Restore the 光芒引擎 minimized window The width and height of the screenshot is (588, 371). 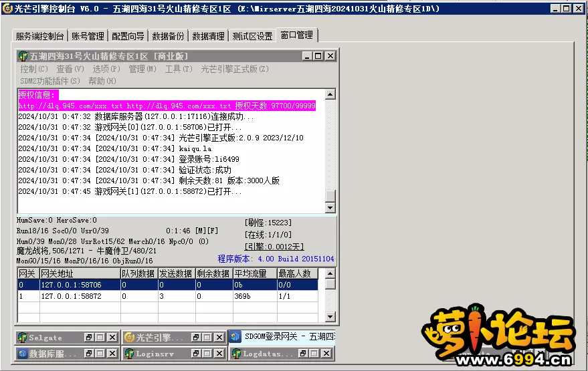click(x=196, y=338)
